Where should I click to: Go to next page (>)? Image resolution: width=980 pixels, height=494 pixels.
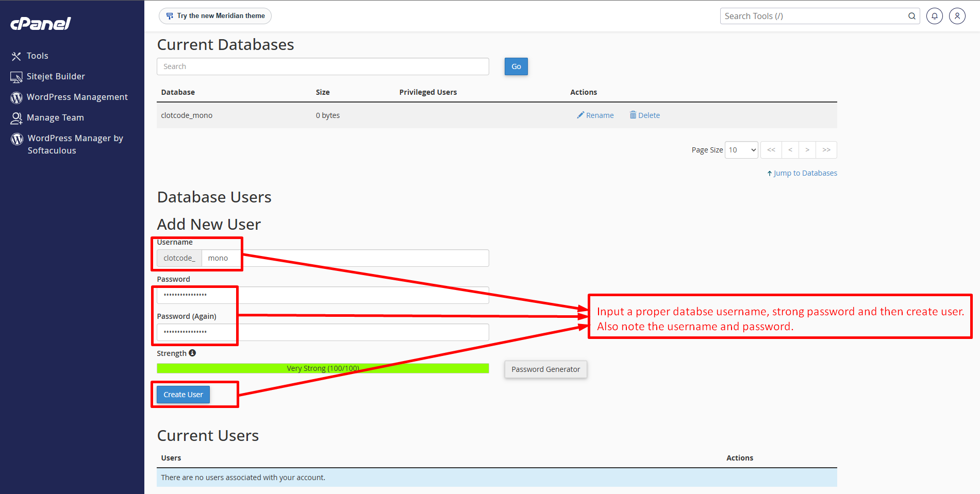click(x=807, y=150)
